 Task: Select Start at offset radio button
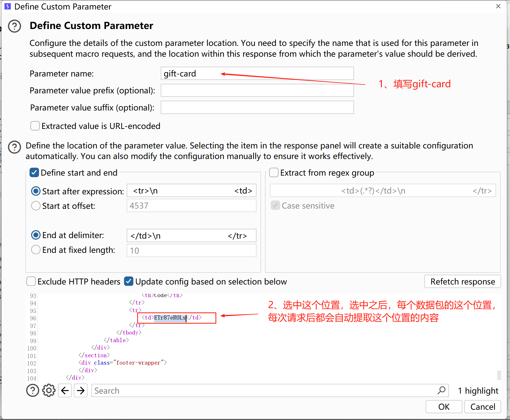coord(36,206)
